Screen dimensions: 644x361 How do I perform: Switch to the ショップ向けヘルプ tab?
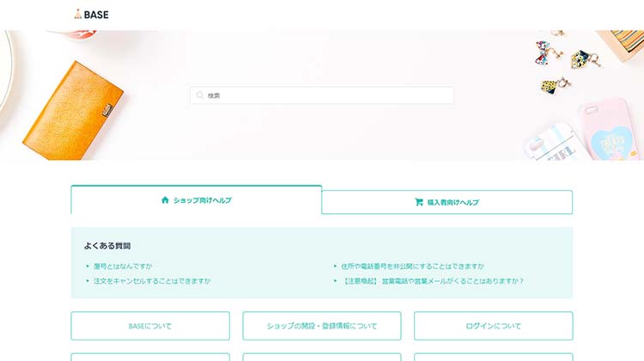point(197,200)
